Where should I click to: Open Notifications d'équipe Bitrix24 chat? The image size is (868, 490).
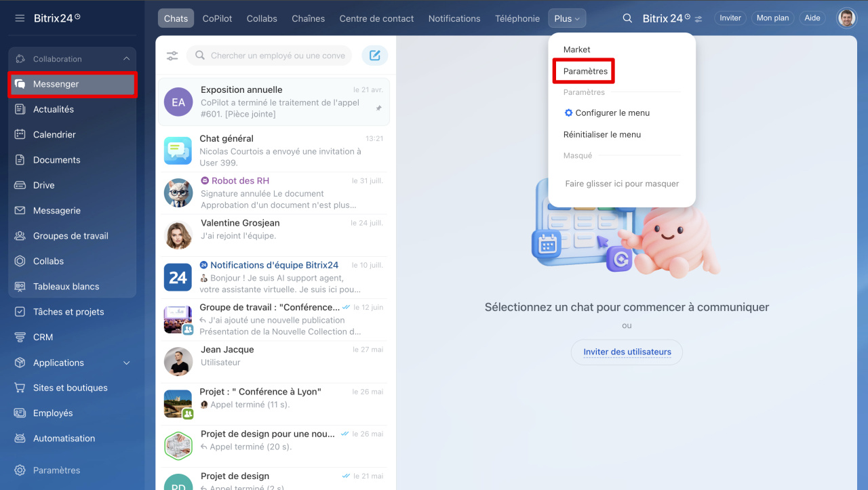click(274, 277)
